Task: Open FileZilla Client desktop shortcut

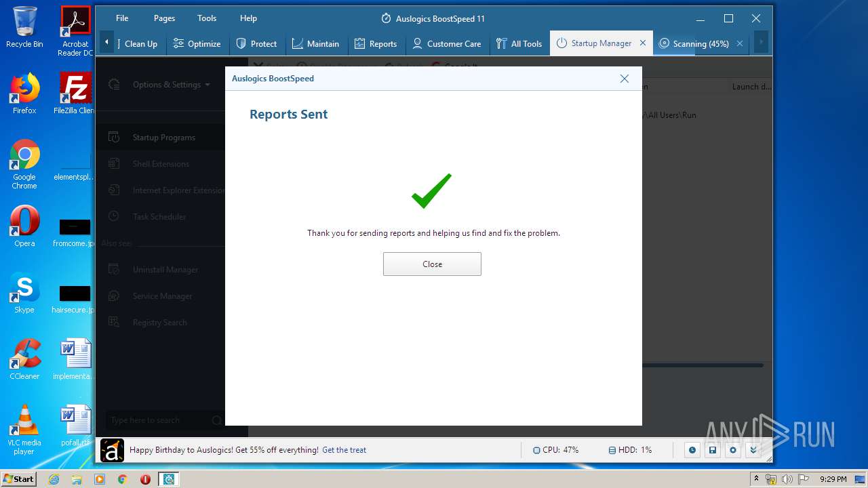Action: pyautogui.click(x=75, y=94)
